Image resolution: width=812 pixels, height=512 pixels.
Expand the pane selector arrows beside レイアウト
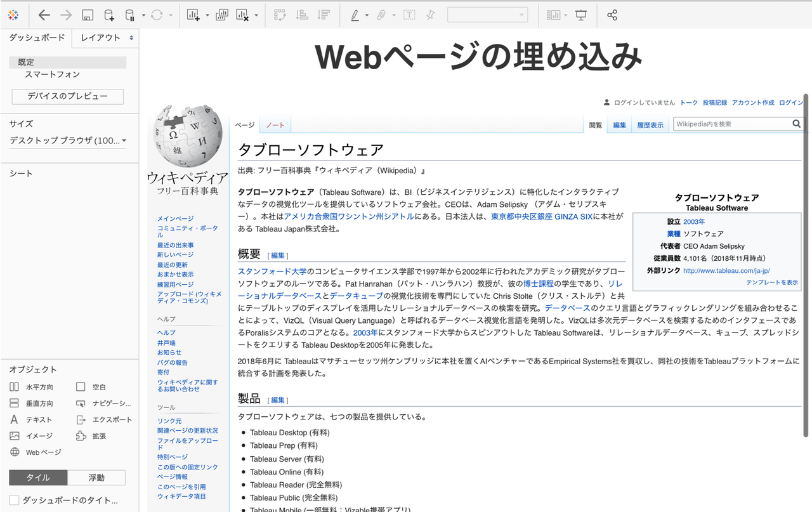131,38
